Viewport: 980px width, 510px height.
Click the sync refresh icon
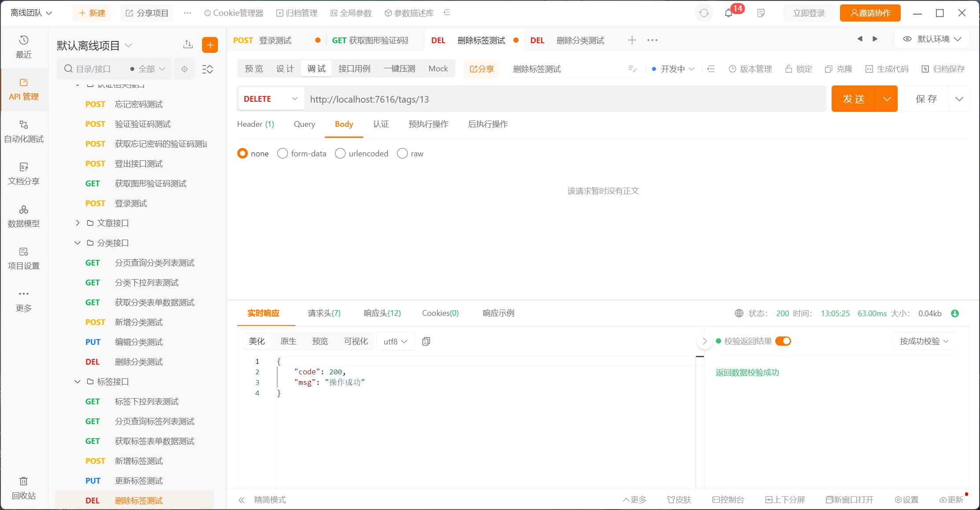pyautogui.click(x=704, y=13)
